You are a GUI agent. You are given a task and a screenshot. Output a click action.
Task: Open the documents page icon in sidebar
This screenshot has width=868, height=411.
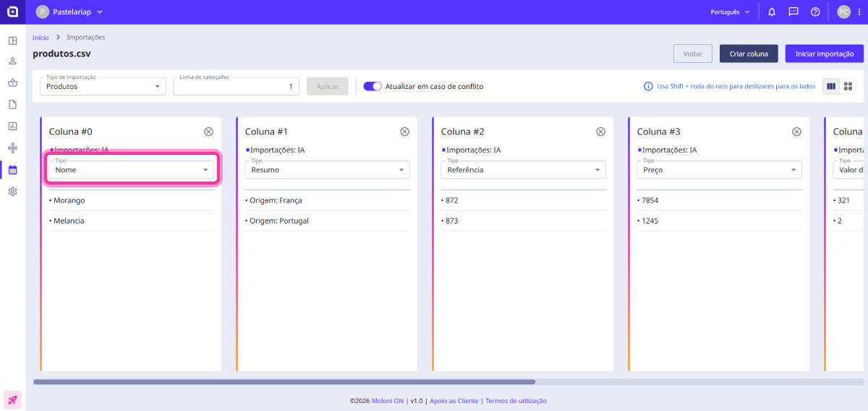(12, 104)
